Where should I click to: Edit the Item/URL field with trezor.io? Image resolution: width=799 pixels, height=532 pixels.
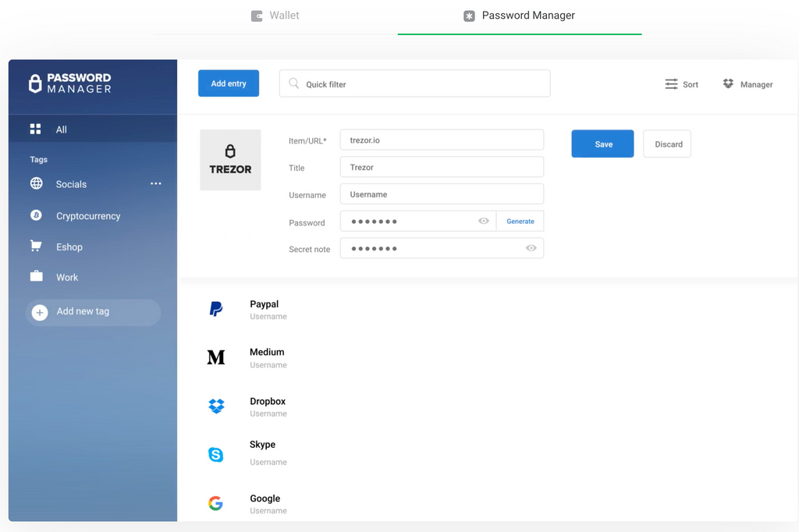click(442, 140)
